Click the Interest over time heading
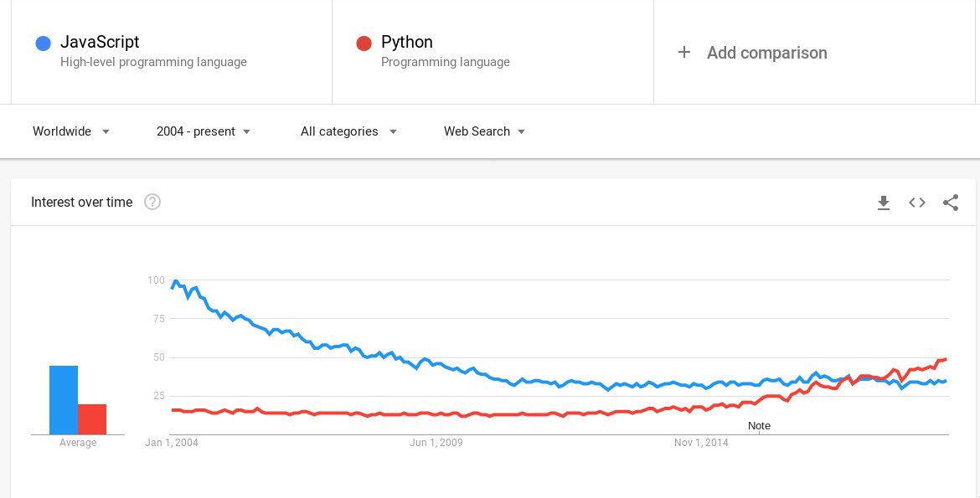The height and width of the screenshot is (498, 980). pos(81,202)
